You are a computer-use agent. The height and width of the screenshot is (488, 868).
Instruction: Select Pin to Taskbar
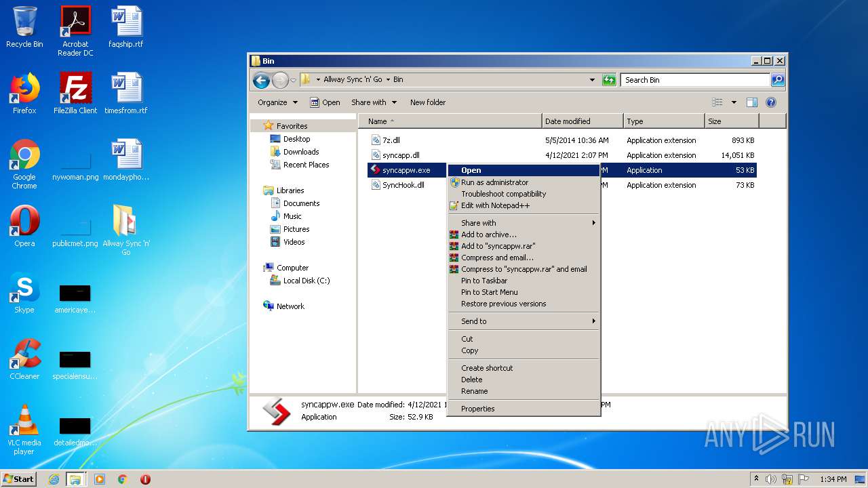(524, 281)
